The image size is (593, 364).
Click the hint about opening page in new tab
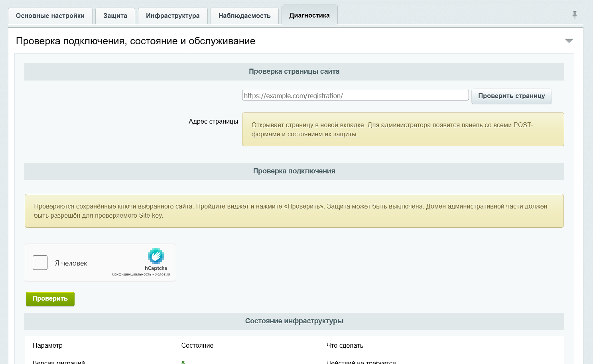403,130
